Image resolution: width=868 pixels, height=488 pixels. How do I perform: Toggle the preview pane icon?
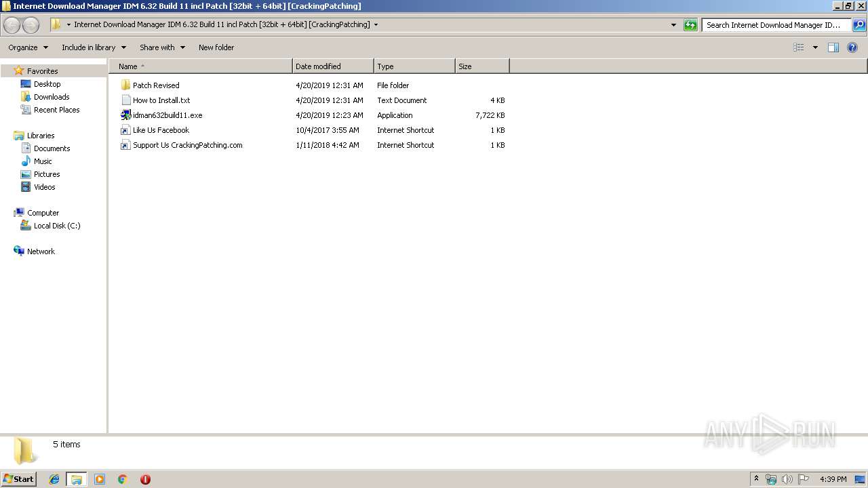click(x=833, y=47)
